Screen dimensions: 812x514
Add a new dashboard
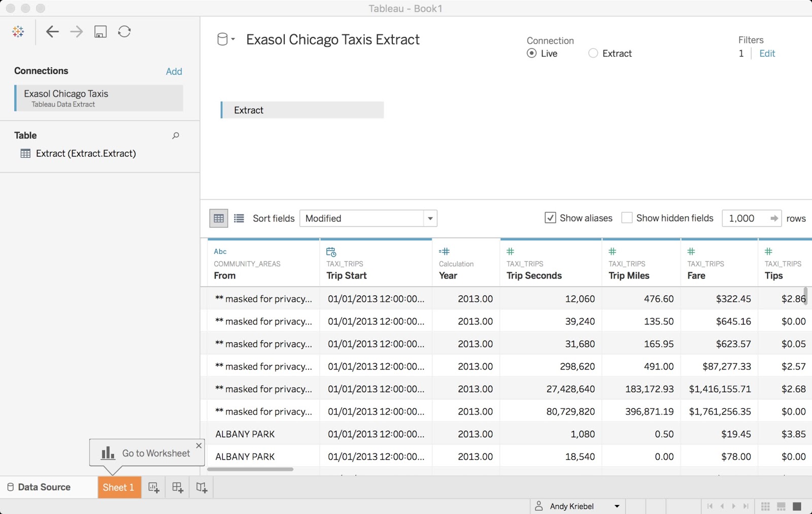tap(178, 488)
